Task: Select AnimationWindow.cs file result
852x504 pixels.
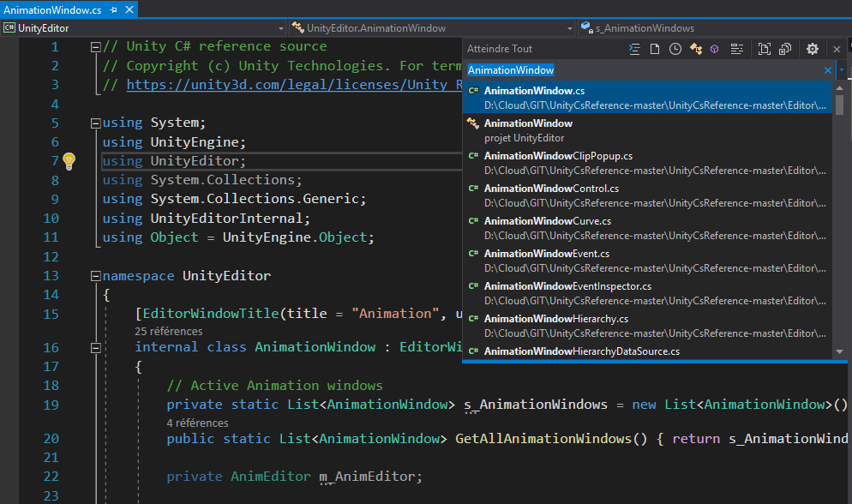Action: pyautogui.click(x=647, y=97)
